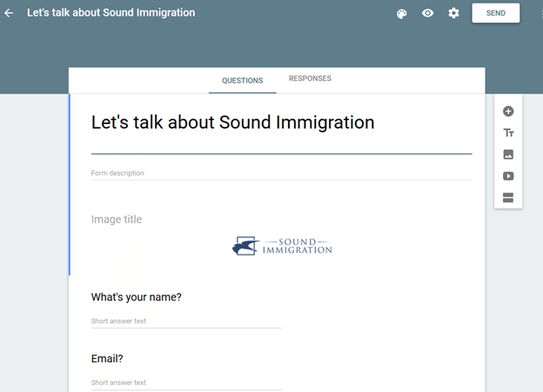Click the SEND button

[495, 13]
